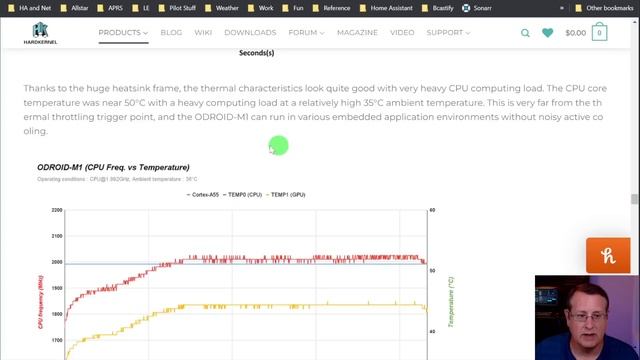This screenshot has width=640, height=360.
Task: Open the Home Assistant bookmarks folder
Action: (386, 8)
